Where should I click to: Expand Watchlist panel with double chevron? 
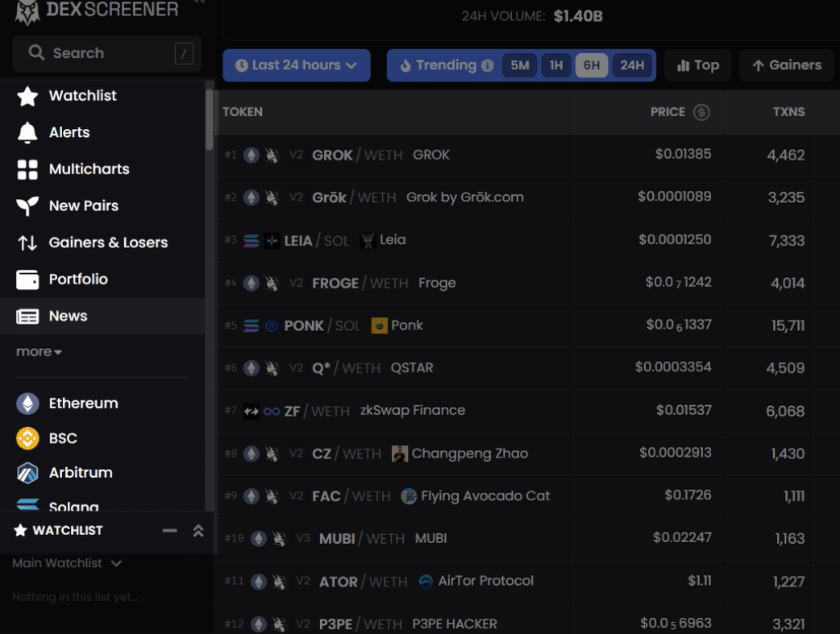tap(198, 531)
